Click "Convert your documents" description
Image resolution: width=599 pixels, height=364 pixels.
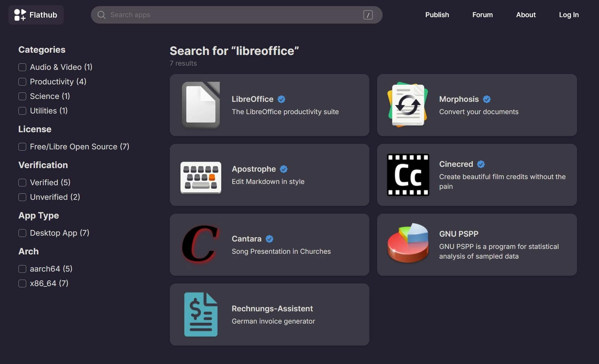point(479,112)
